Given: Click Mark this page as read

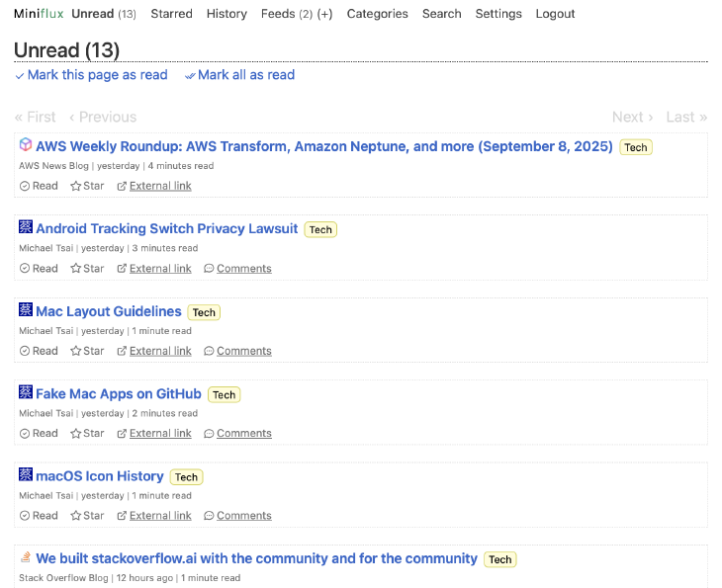Looking at the screenshot, I should (92, 75).
